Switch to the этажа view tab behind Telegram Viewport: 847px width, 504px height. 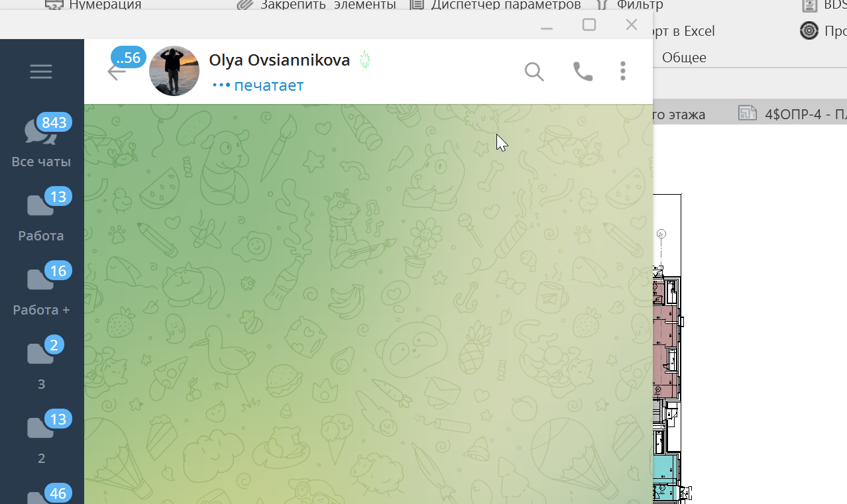point(680,115)
